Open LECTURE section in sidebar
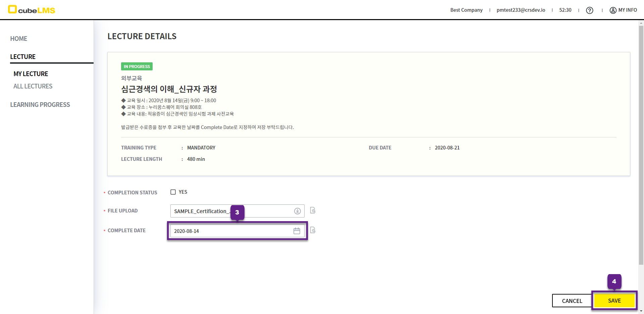Image resolution: width=644 pixels, height=314 pixels. pos(23,57)
